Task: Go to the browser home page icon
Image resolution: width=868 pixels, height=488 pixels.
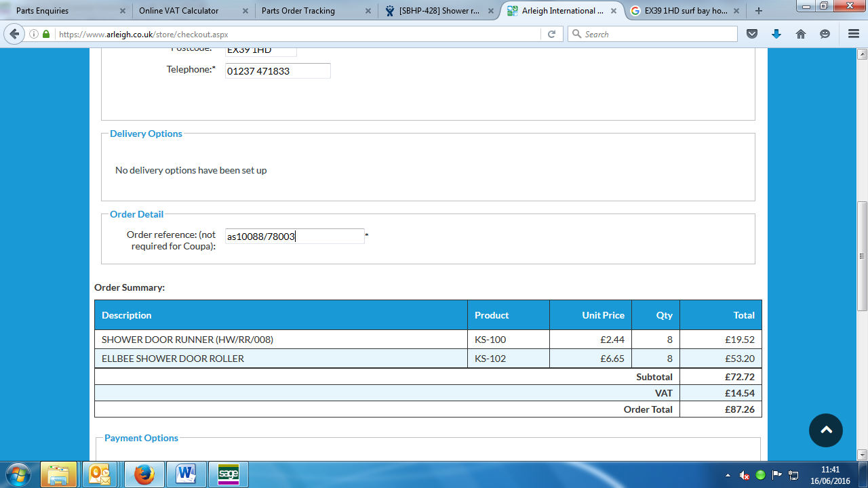Action: (x=801, y=34)
